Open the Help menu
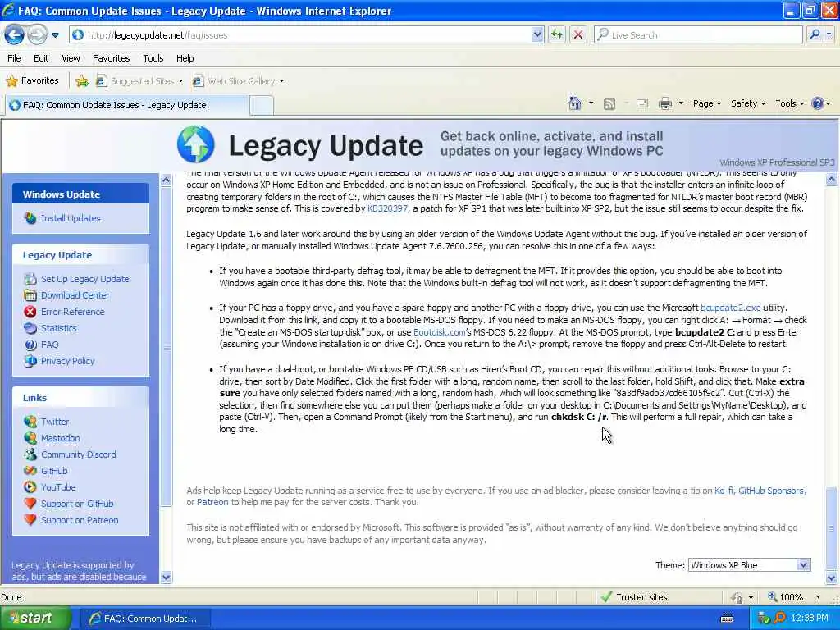 [185, 58]
